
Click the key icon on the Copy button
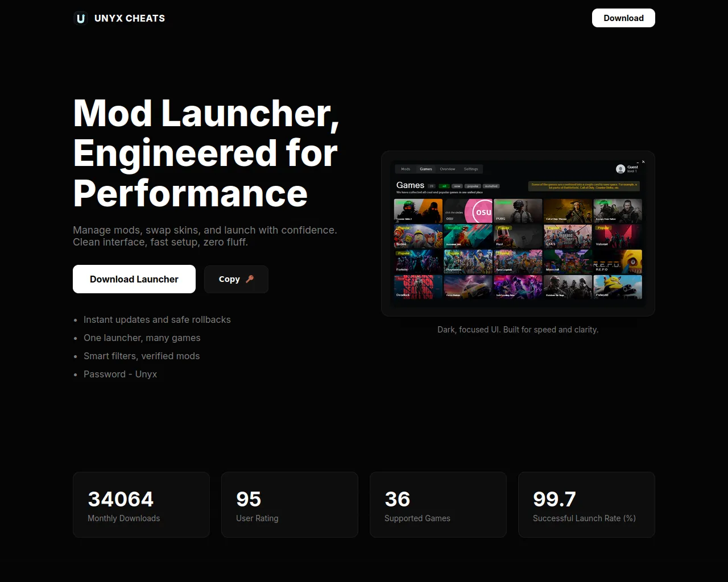(x=250, y=279)
